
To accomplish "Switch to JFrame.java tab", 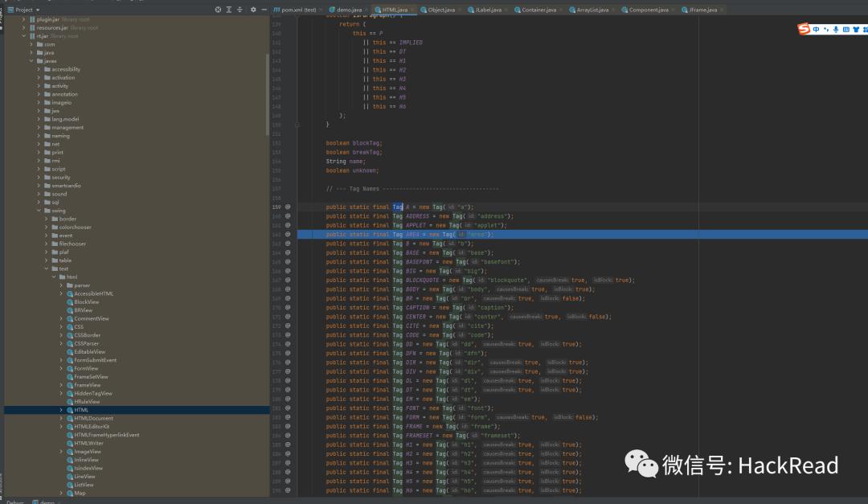I will (702, 10).
